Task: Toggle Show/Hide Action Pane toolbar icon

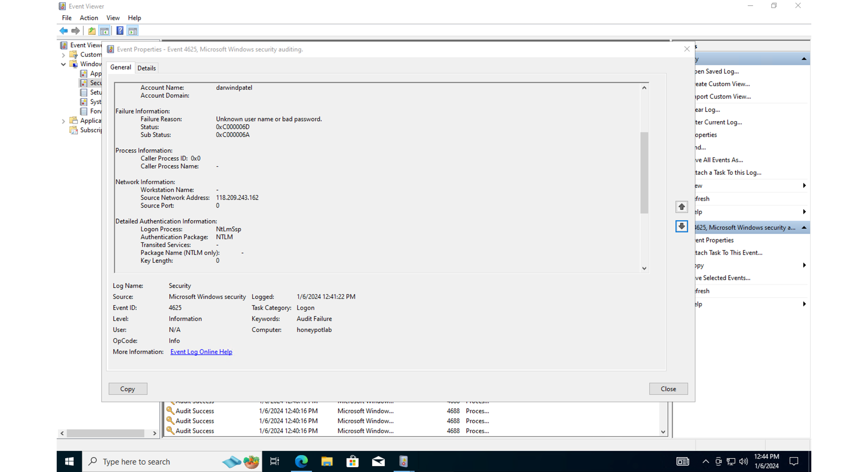Action: 133,31
